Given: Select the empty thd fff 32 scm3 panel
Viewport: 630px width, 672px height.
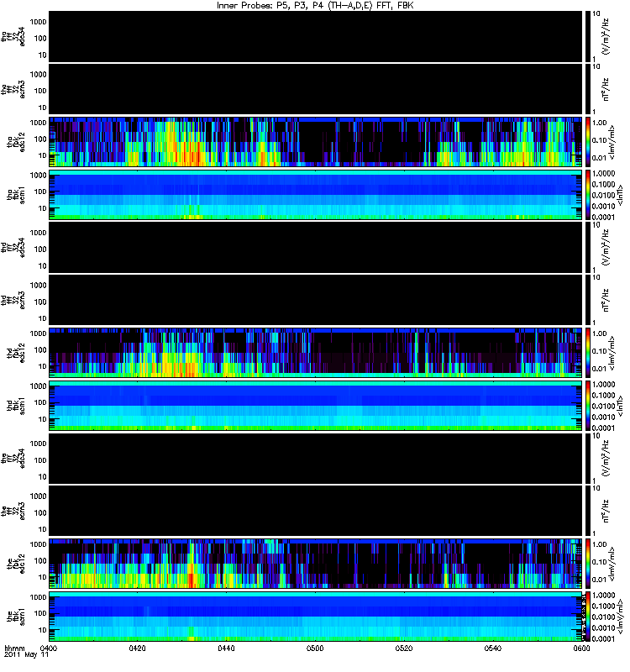Looking at the screenshot, I should tap(316, 300).
